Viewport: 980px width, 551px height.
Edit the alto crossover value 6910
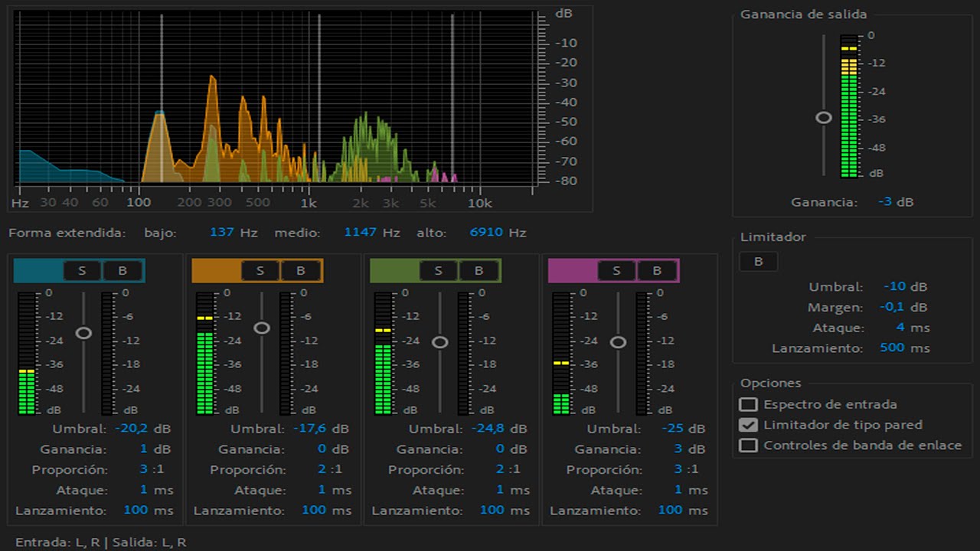click(487, 232)
